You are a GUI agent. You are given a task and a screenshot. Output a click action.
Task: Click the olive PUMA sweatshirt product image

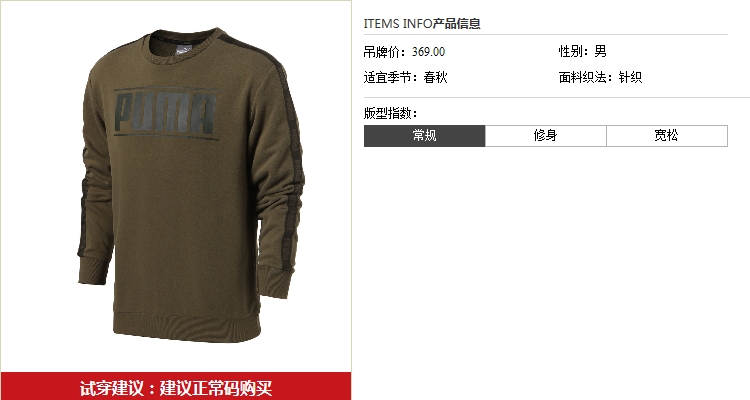coord(191,186)
